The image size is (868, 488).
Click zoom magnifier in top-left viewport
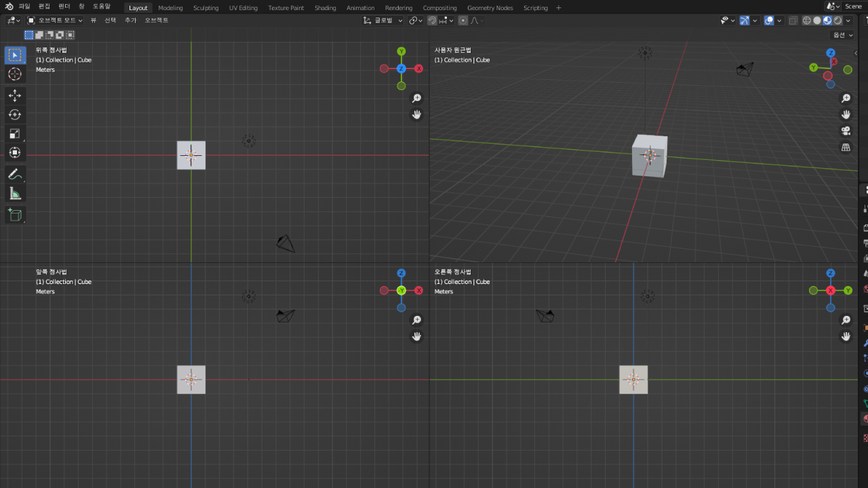click(417, 98)
